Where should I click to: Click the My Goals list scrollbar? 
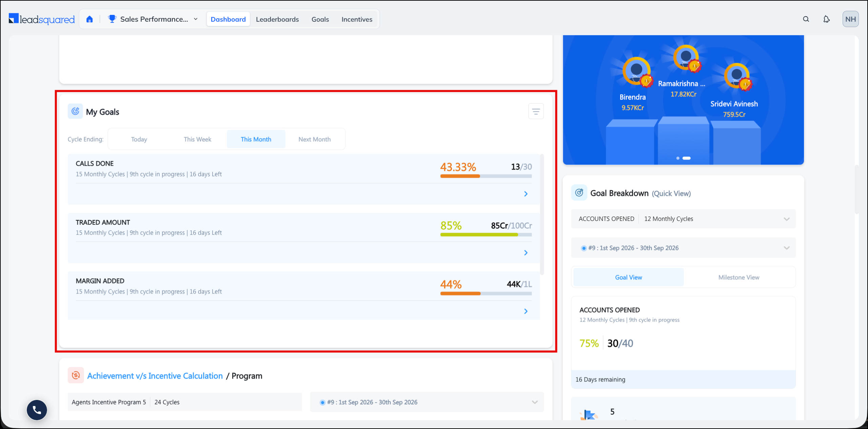542,214
